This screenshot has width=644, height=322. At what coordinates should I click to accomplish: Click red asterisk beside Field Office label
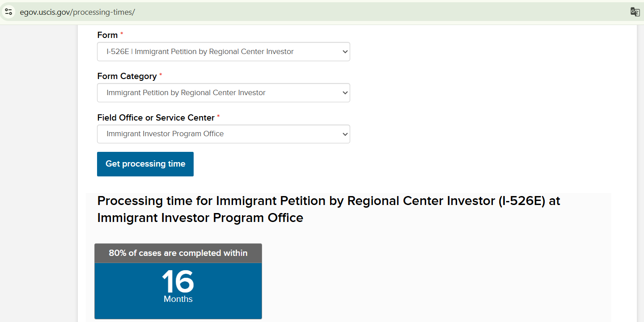pos(218,117)
